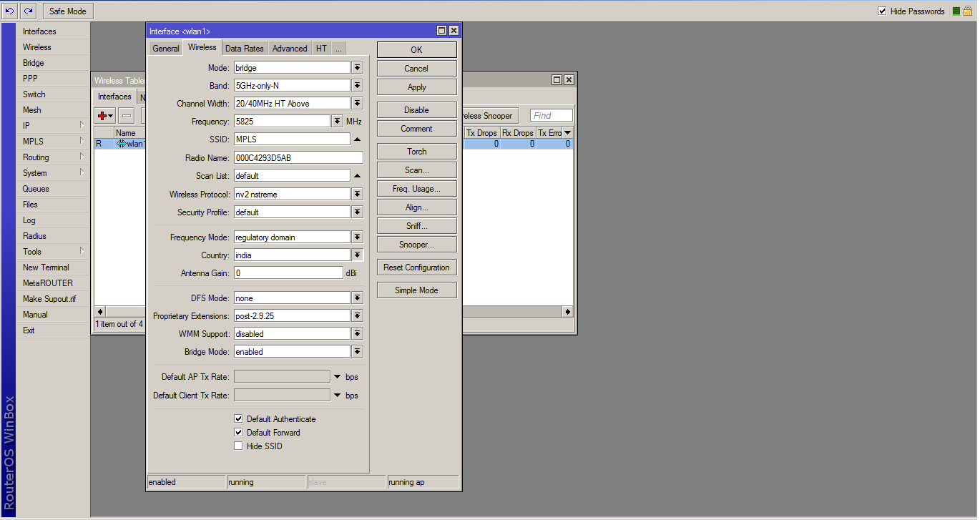The image size is (980, 520).
Task: Click the column chooser arrow in table header
Action: coord(568,133)
